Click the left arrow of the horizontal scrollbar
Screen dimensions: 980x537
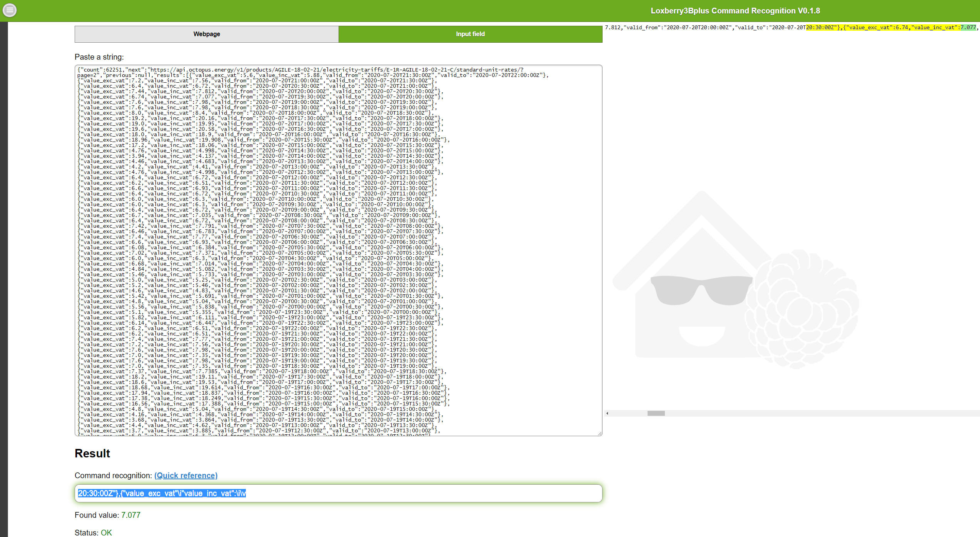coord(607,414)
